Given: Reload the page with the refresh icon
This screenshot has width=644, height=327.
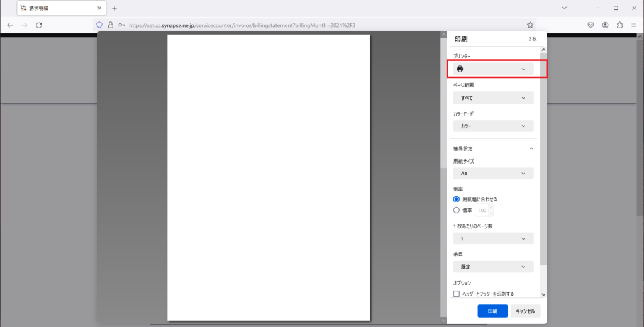Looking at the screenshot, I should tap(39, 25).
